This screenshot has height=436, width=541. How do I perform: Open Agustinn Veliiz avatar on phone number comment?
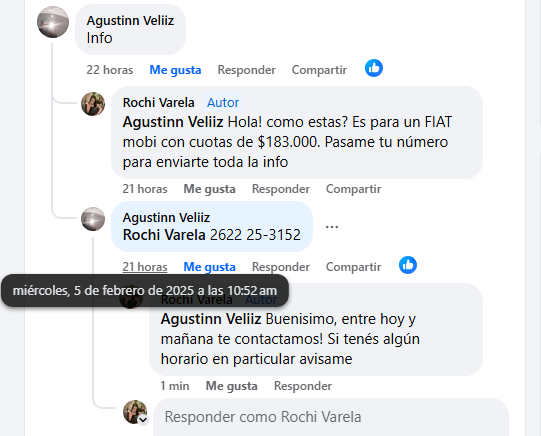(x=93, y=219)
